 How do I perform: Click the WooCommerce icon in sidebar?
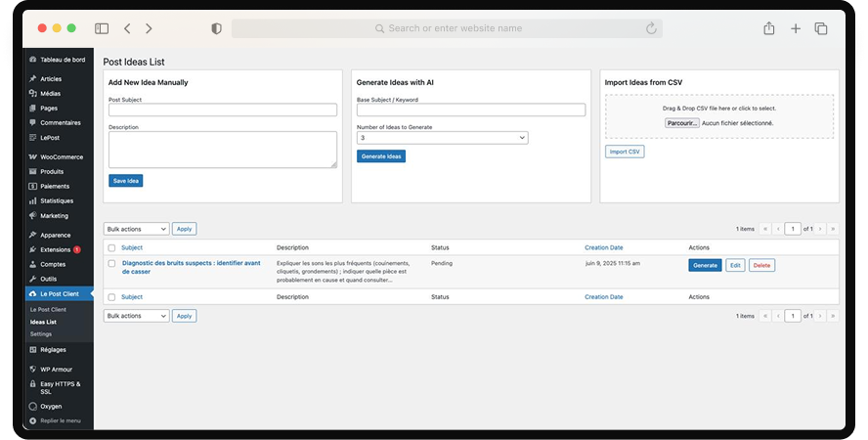tap(33, 156)
